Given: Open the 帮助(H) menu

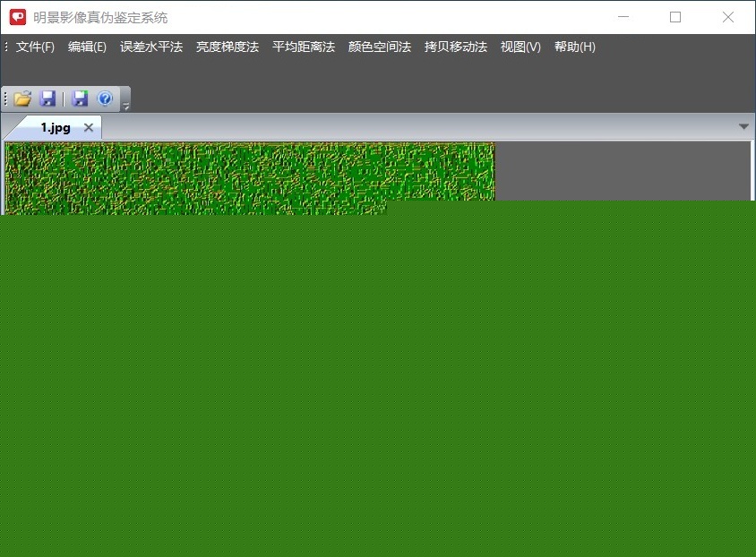Looking at the screenshot, I should [575, 47].
